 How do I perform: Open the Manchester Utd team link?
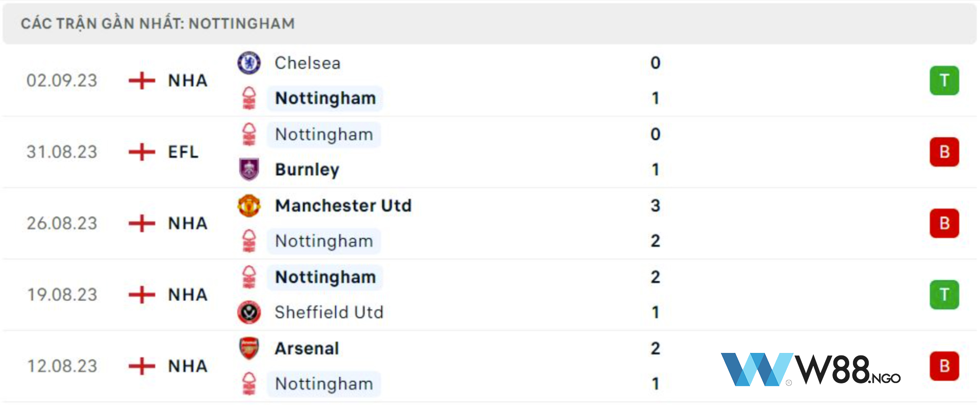pyautogui.click(x=343, y=205)
